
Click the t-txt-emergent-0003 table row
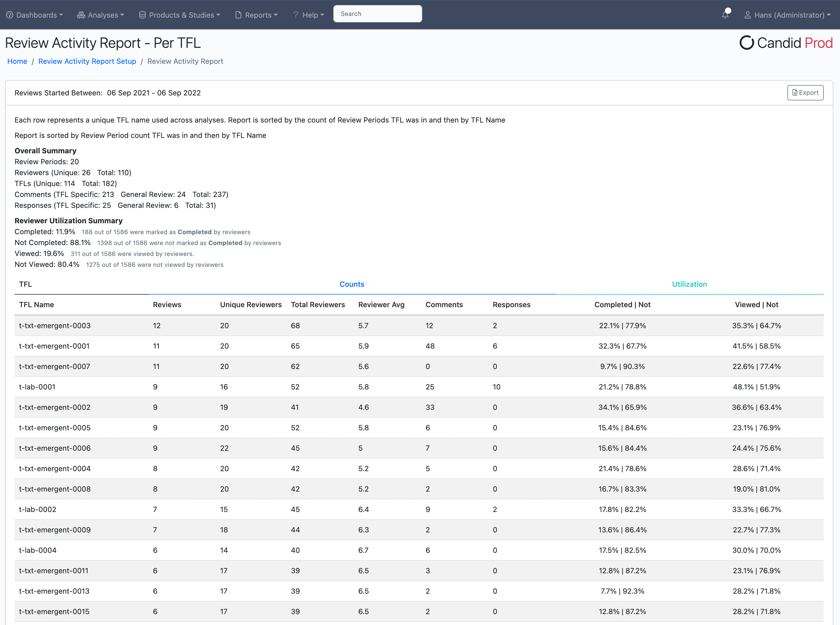55,325
